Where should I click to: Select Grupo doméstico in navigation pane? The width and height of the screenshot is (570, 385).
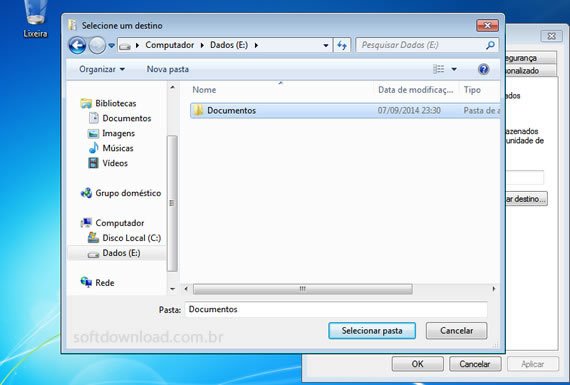coord(128,193)
